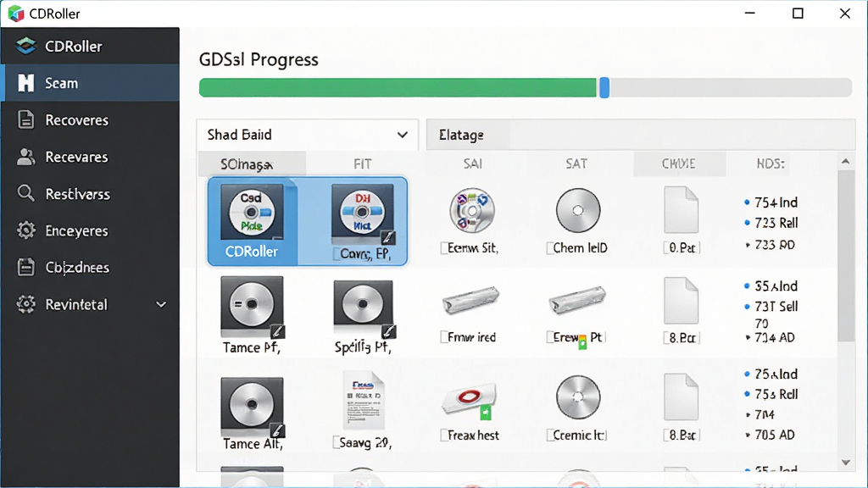Screen dimensions: 868x488
Task: Select the CHME column header
Action: 679,164
